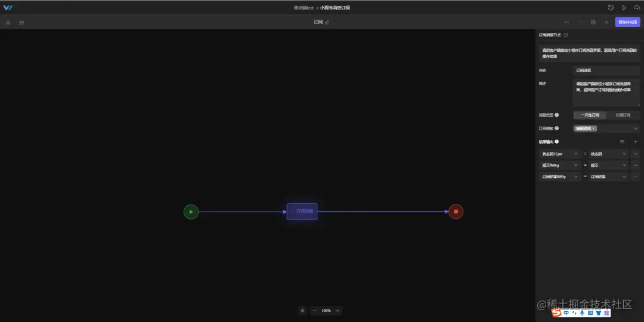
Task: Remove the selected template tag
Action: pyautogui.click(x=593, y=129)
